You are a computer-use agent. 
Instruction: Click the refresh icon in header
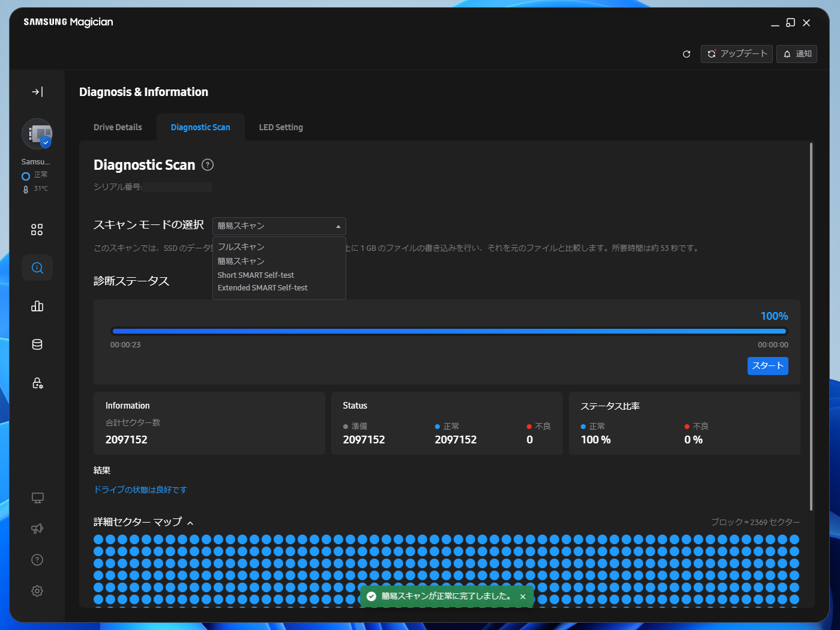click(x=686, y=54)
